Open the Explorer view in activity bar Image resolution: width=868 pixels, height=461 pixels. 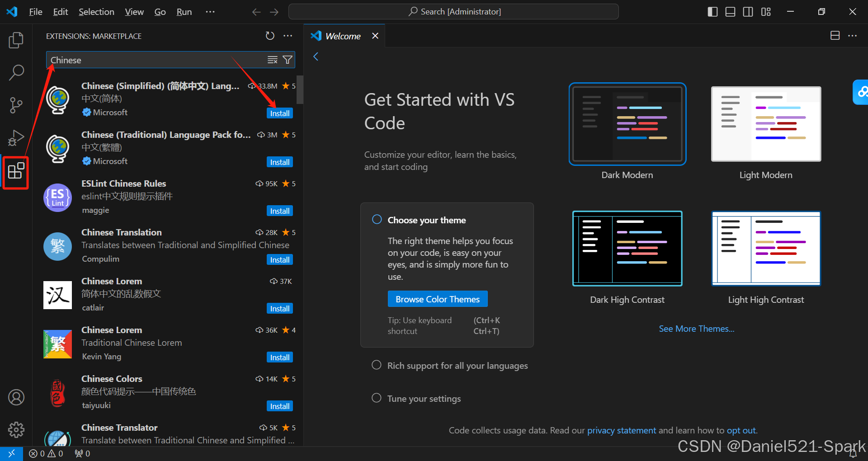point(16,40)
